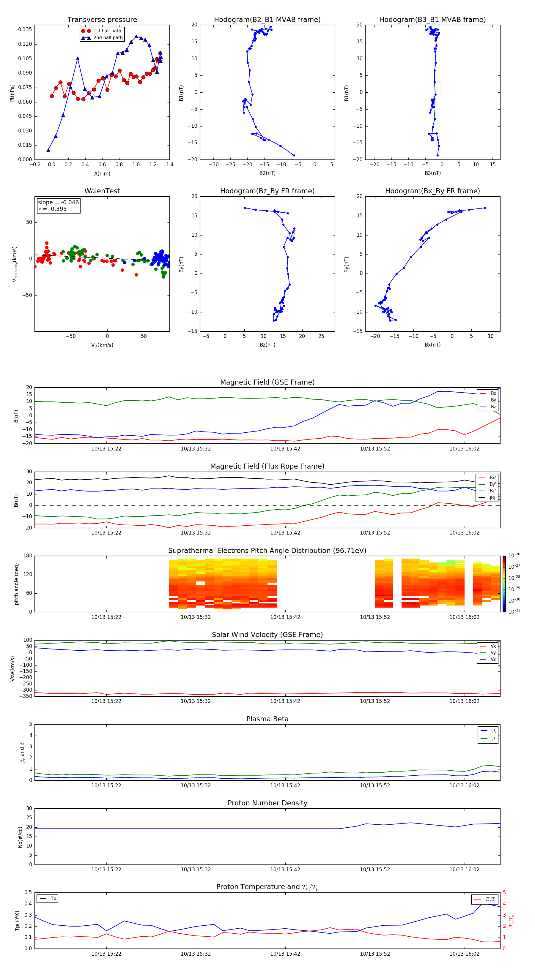The width and height of the screenshot is (535, 980).
Task: Click the 'Bz' legend entry in GSE panel
Action: coord(488,407)
